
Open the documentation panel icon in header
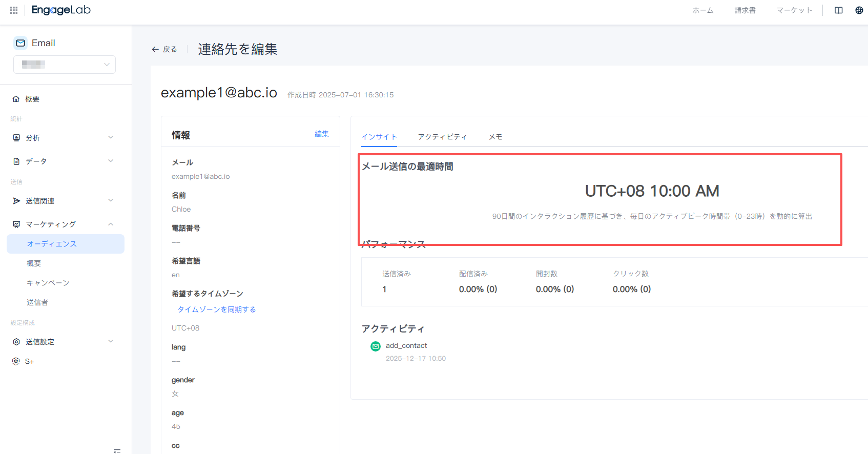(839, 10)
